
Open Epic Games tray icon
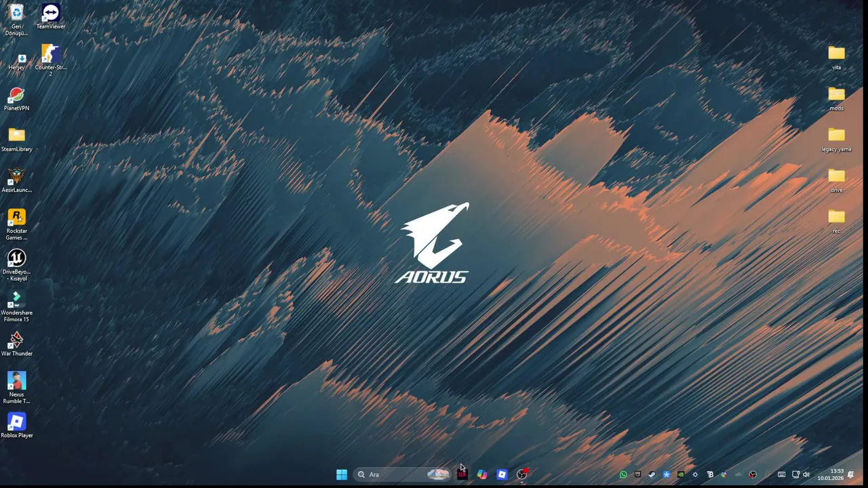(x=637, y=474)
